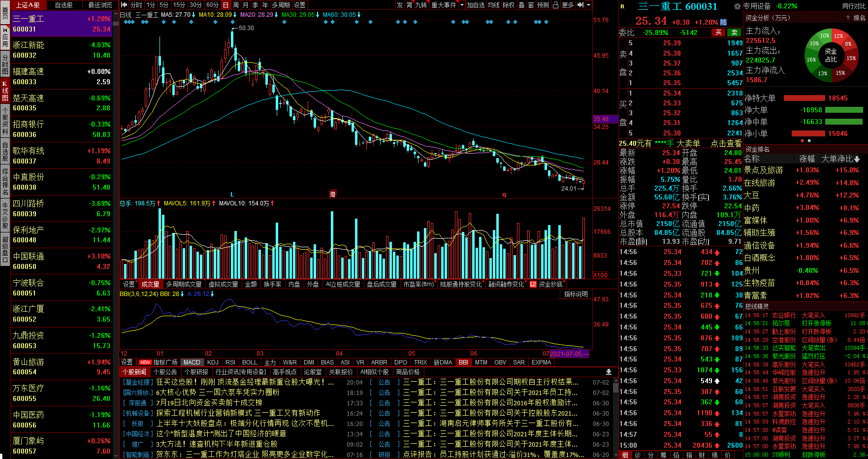Open dropdown arrow at far right of chart toolbar
This screenshot has height=459, width=868.
click(589, 5)
